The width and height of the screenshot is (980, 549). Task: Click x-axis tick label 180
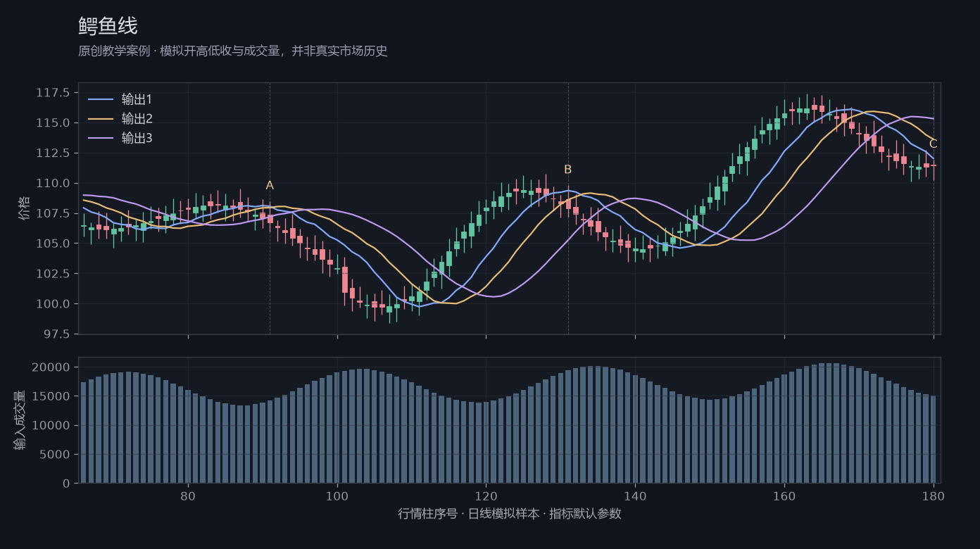(x=934, y=496)
